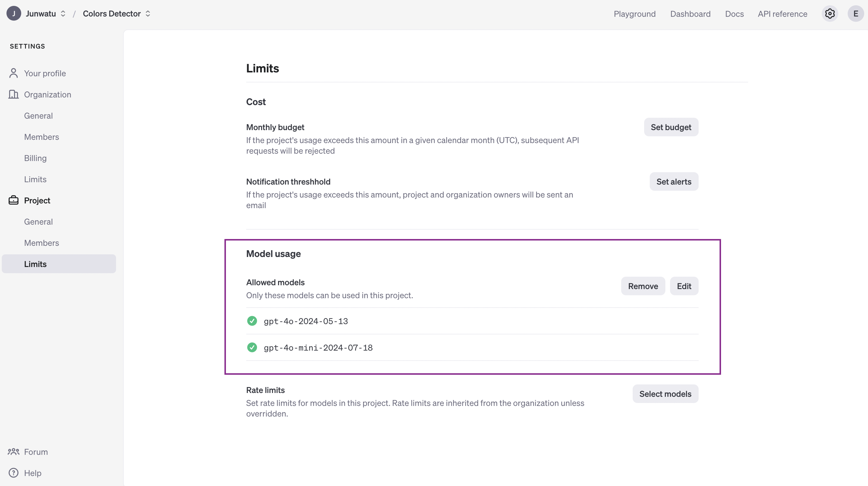
Task: Click green checkmark beside gpt-4o-2024-05-13
Action: coord(252,321)
